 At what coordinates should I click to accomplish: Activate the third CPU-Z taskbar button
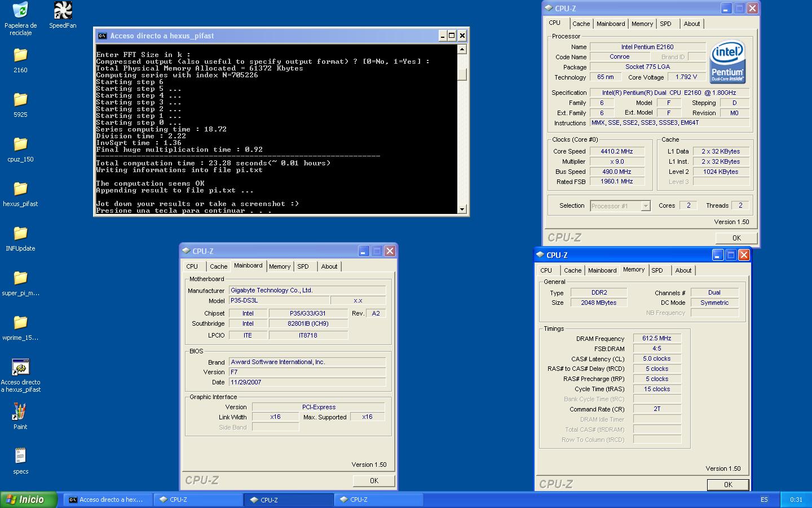(378, 500)
